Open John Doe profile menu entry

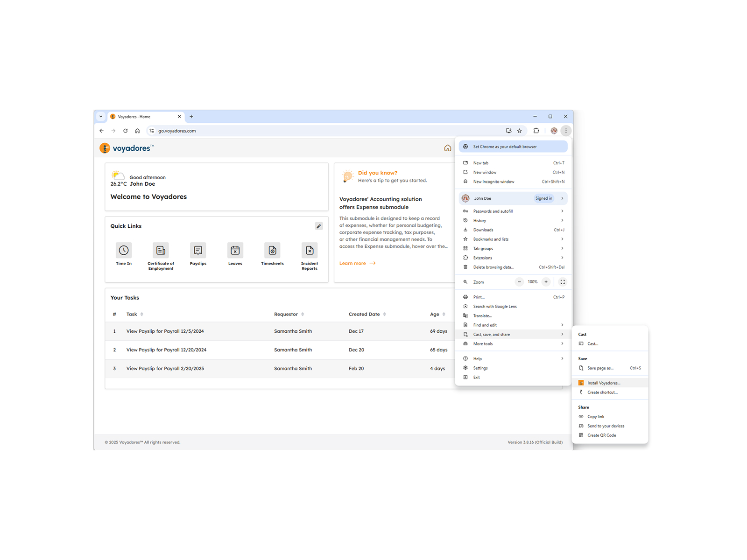(513, 198)
